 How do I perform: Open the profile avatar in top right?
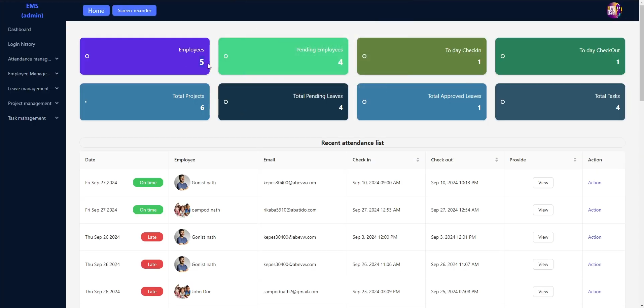615,10
